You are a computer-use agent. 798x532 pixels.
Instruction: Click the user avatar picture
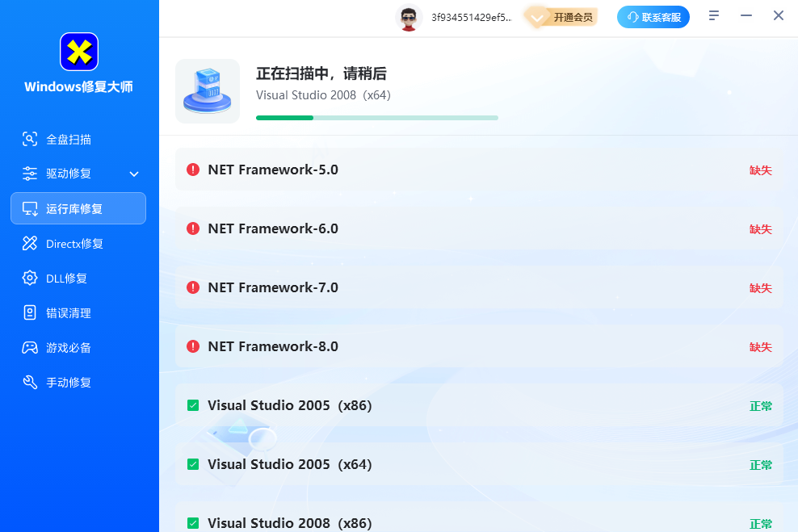(x=409, y=17)
